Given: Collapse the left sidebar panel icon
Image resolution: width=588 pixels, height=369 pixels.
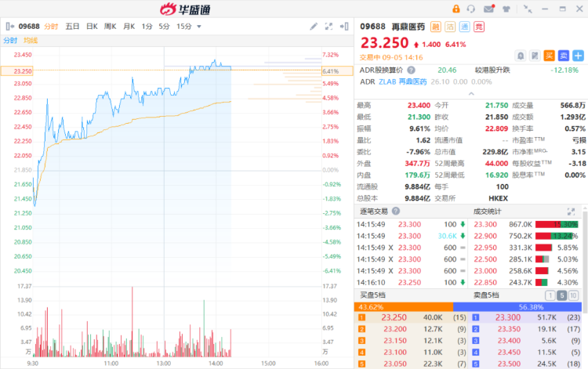Looking at the screenshot, I should pos(10,26).
